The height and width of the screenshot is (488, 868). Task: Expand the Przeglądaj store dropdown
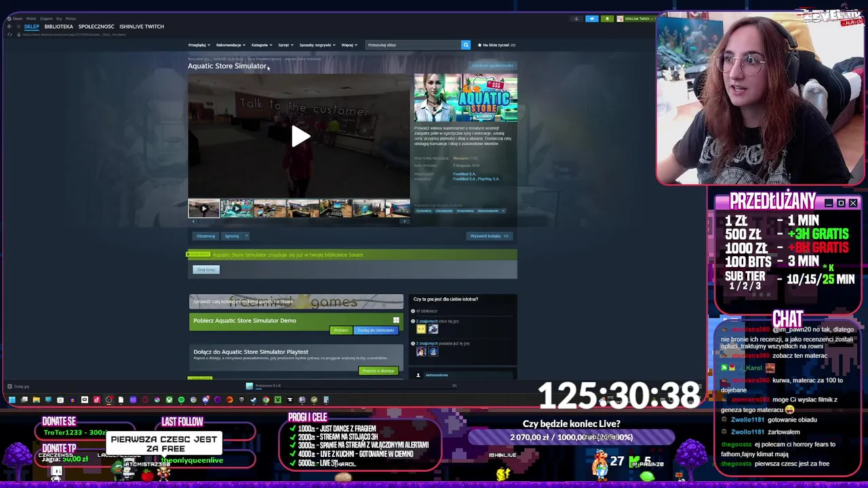[199, 45]
